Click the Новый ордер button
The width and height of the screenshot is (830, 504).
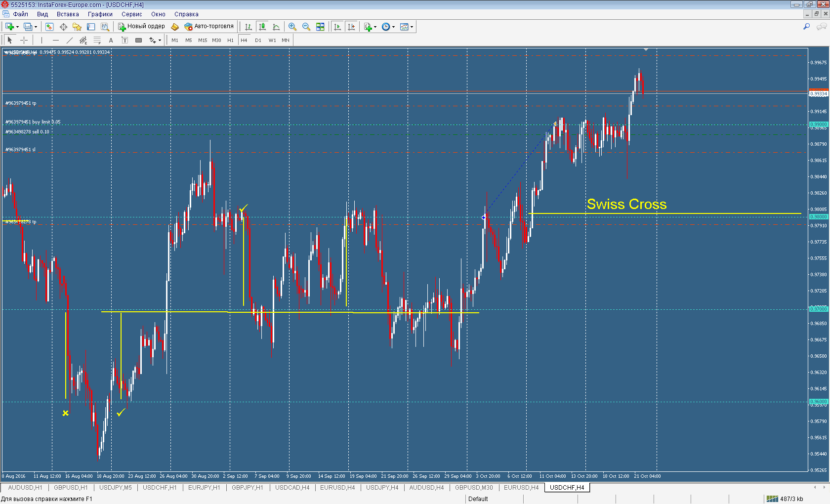click(x=141, y=27)
